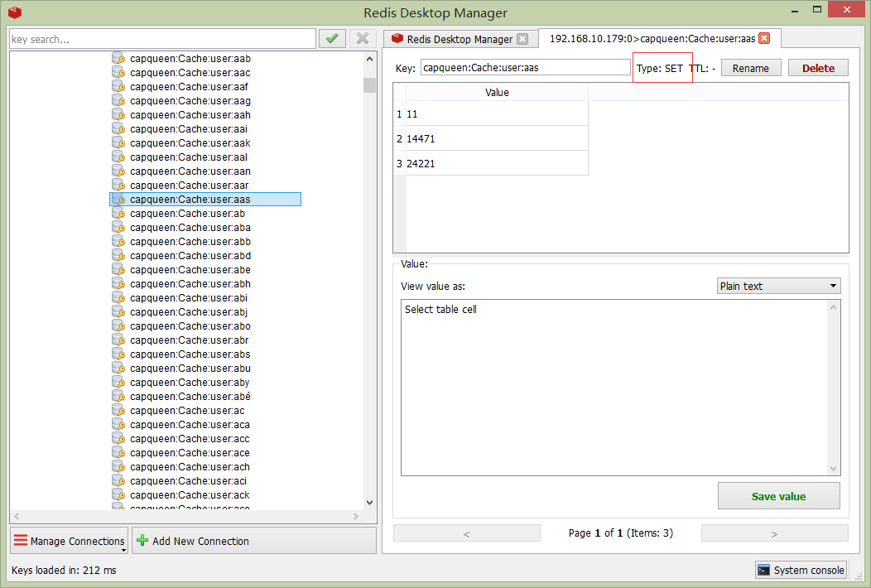
Task: Click the key list scroll up arrow
Action: coord(370,58)
